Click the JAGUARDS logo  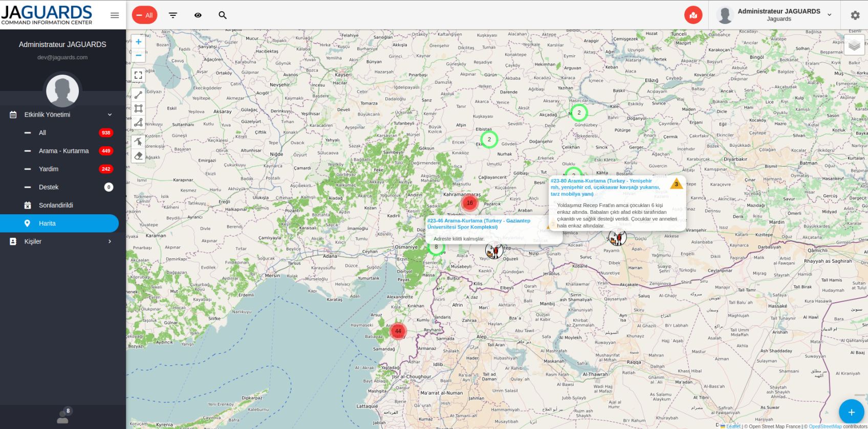tap(47, 15)
